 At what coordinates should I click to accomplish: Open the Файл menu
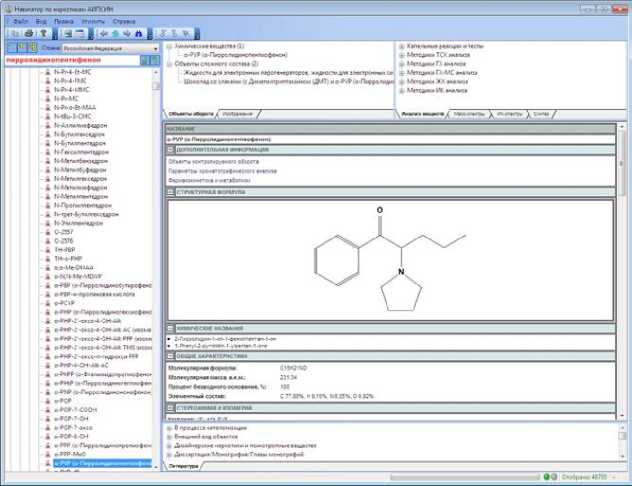click(x=21, y=20)
